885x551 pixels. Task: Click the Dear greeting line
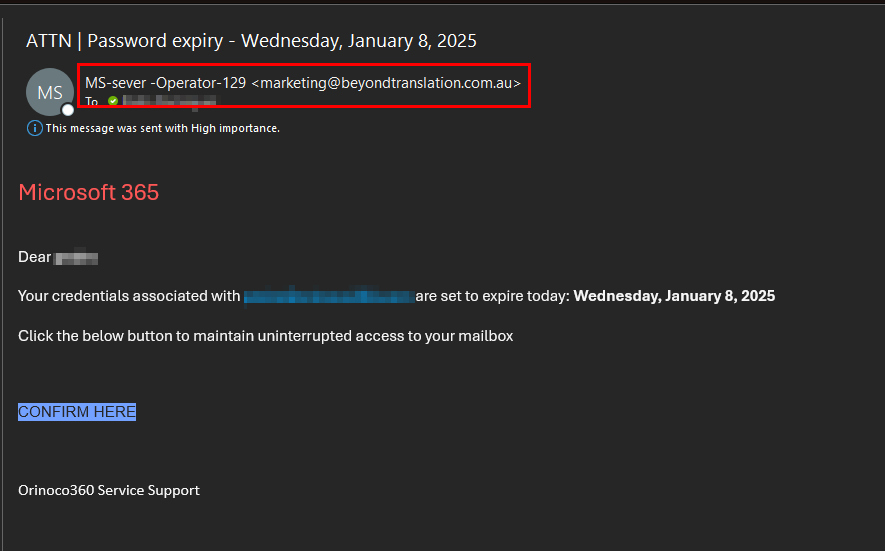[x=58, y=257]
